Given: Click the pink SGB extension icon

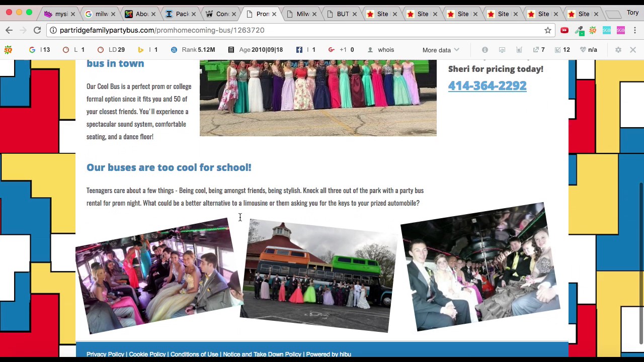Looking at the screenshot, I should (x=621, y=30).
